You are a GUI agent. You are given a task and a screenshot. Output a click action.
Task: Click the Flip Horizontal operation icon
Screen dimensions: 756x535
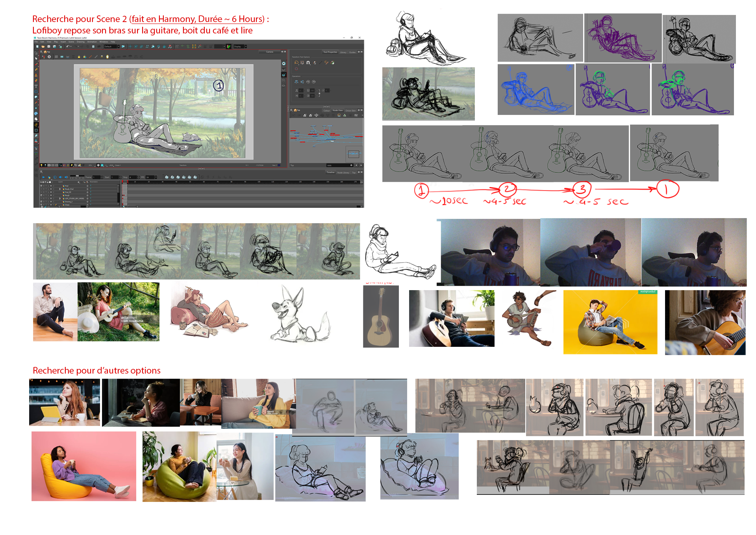click(296, 82)
